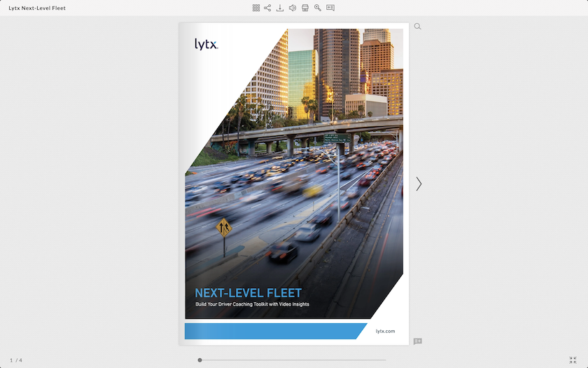The height and width of the screenshot is (368, 588).
Task: Click the middle of the page progress track
Action: (293, 360)
